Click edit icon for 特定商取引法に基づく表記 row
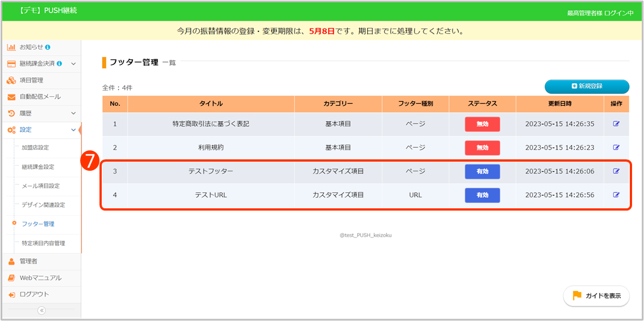Screen dimensions: 644x321 click(x=616, y=124)
